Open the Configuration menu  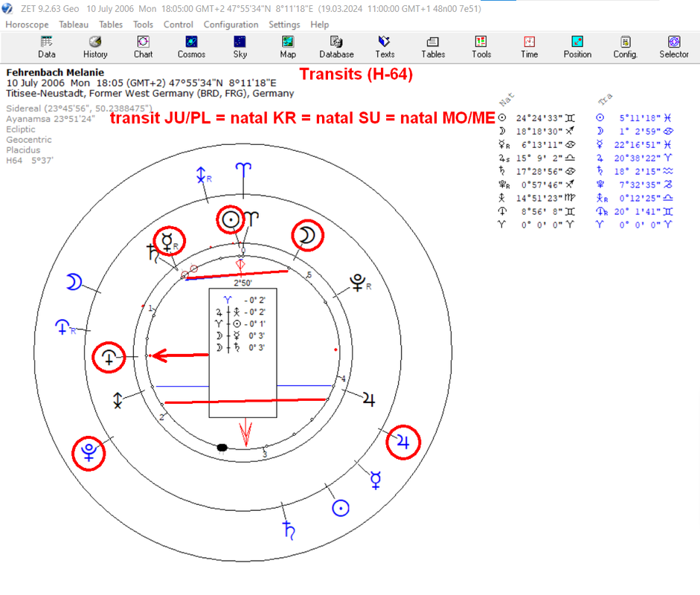point(231,25)
